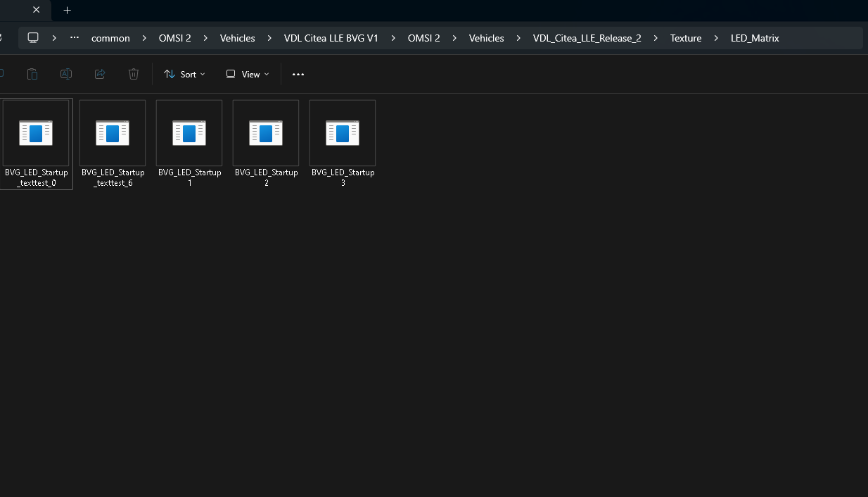The width and height of the screenshot is (868, 497).
Task: Click the This PC monitor icon in address bar
Action: pyautogui.click(x=33, y=38)
